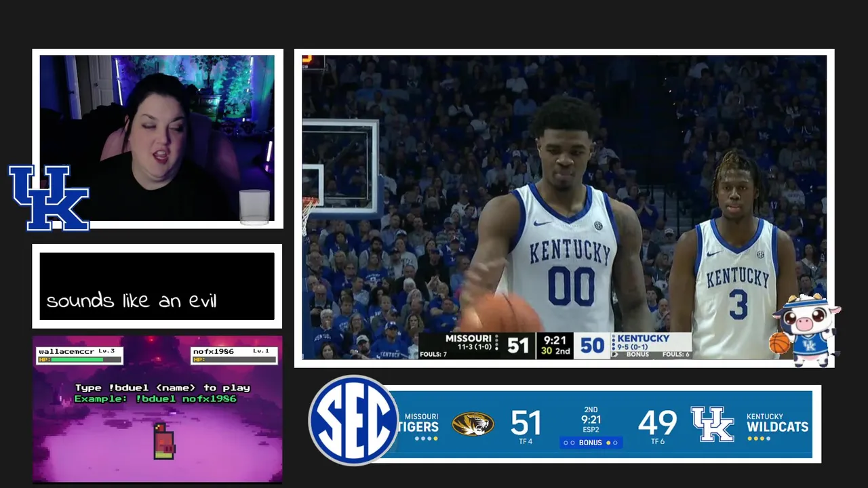
Task: Click the pixel character in the duel game
Action: point(163,440)
